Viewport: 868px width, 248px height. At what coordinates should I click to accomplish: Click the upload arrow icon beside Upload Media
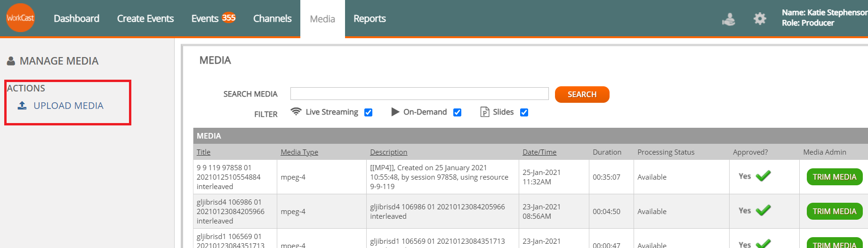point(22,106)
